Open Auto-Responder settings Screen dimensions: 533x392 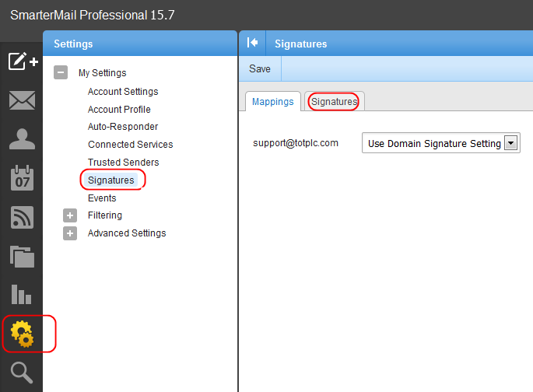coord(123,126)
